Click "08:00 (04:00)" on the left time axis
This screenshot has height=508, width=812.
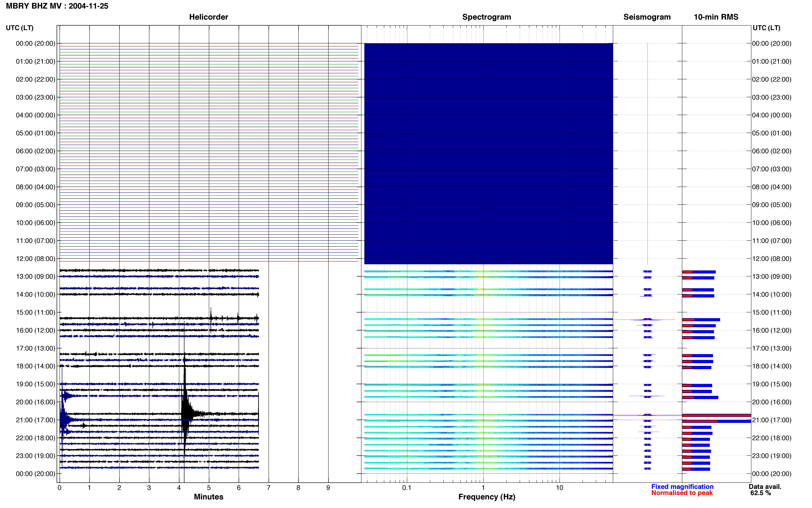(36, 187)
